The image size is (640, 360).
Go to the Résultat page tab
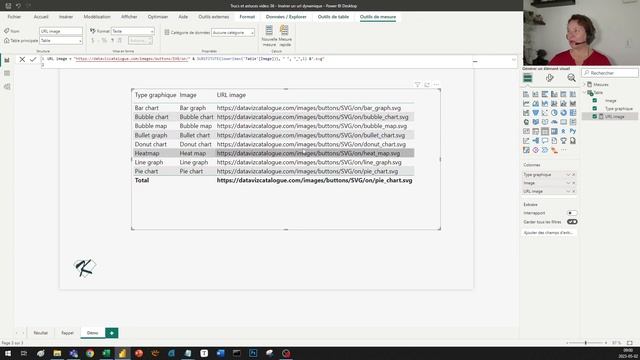point(40,333)
